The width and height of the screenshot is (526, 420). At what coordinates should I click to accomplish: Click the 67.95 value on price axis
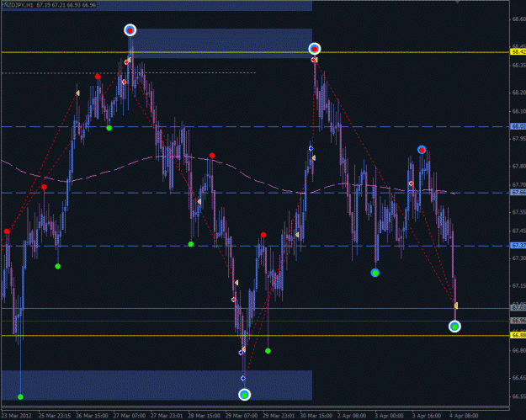click(x=518, y=139)
